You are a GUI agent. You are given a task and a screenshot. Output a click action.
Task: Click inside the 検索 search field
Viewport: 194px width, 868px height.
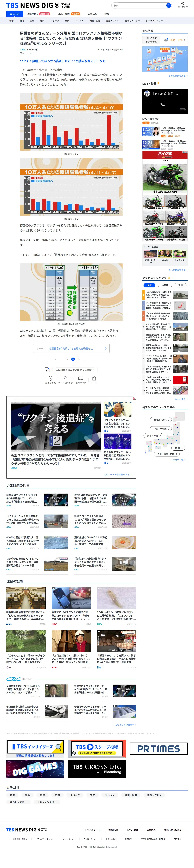click(x=139, y=5)
